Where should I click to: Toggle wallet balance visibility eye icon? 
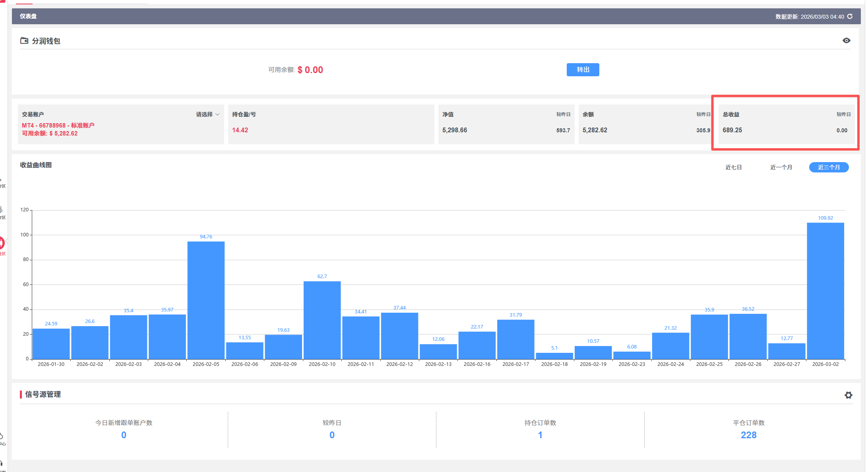pyautogui.click(x=846, y=41)
